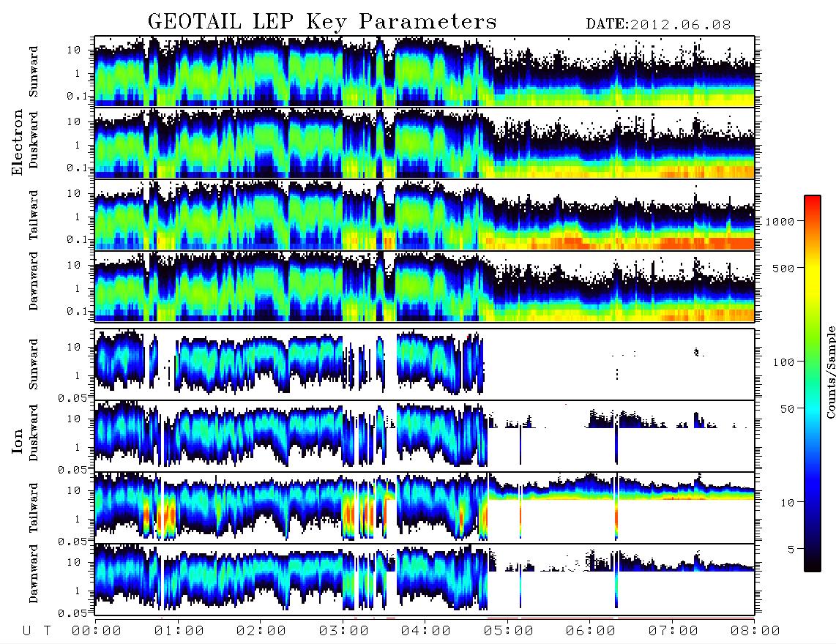The image size is (836, 644).
Task: Click the Ion Tailward panel label
Action: tap(34, 508)
